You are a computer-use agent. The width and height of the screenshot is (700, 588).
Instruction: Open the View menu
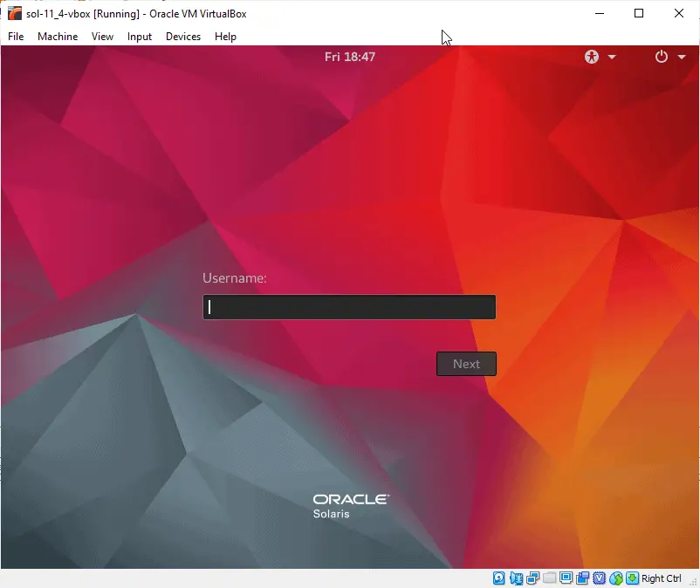pyautogui.click(x=102, y=37)
